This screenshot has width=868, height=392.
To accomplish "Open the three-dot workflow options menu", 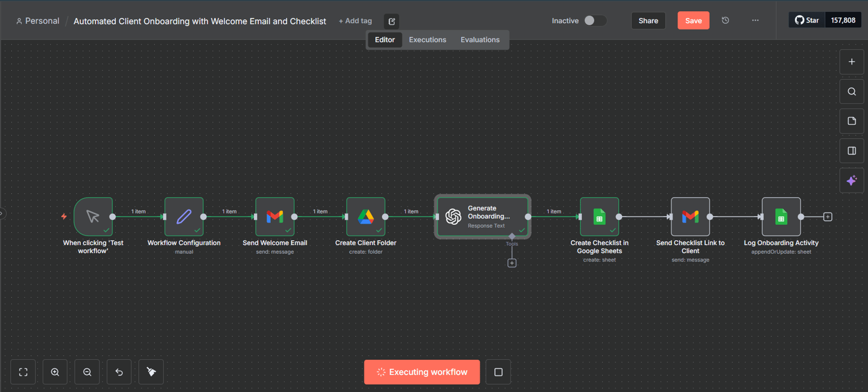I will click(x=756, y=20).
